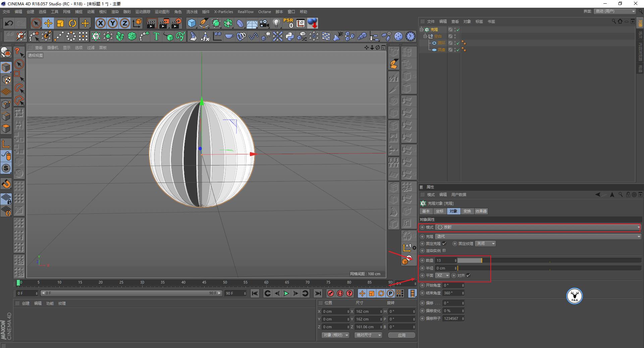644x348 pixels.
Task: Select the Live Selection tool
Action: 36,23
